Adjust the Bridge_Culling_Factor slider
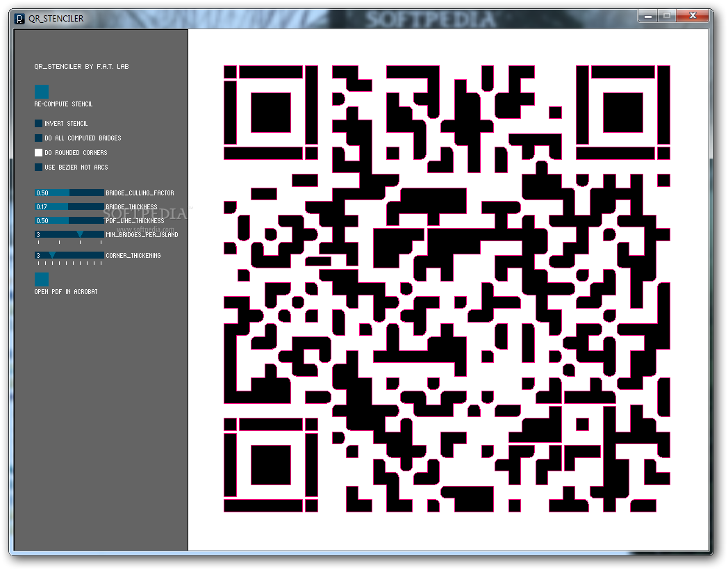728x570 pixels. (69, 193)
